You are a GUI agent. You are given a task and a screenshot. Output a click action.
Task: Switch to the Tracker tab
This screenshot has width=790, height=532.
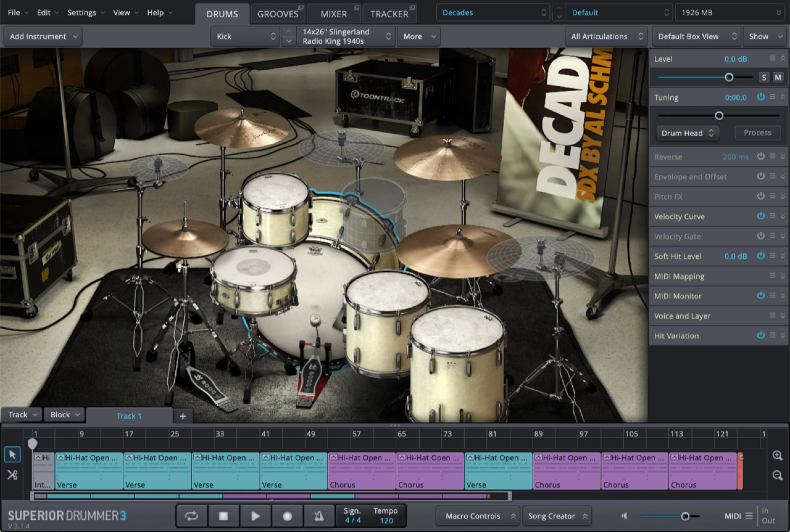pos(389,14)
